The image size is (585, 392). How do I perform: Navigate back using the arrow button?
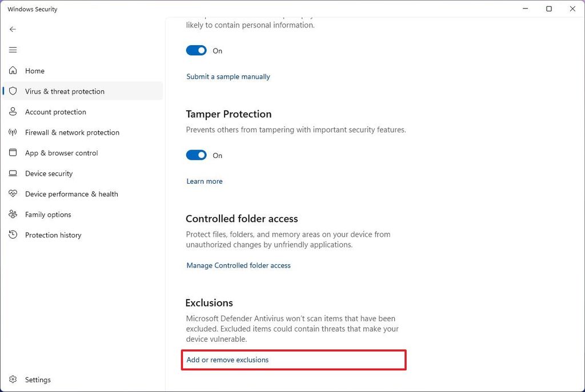click(x=13, y=29)
